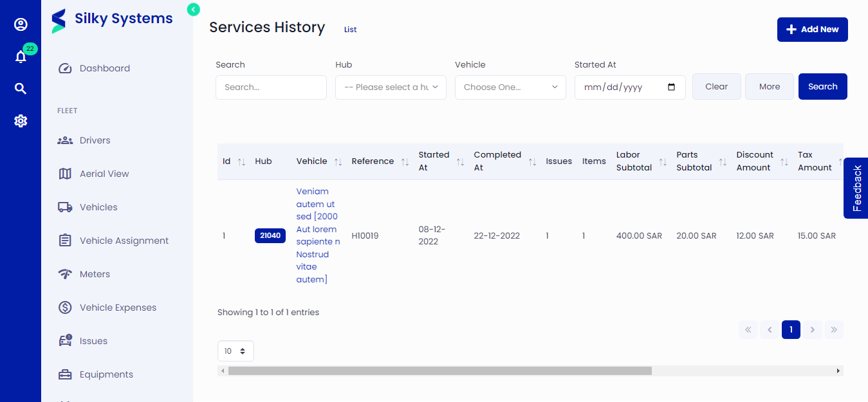The width and height of the screenshot is (868, 402).
Task: Toggle sorting on the Id column
Action: (242, 161)
